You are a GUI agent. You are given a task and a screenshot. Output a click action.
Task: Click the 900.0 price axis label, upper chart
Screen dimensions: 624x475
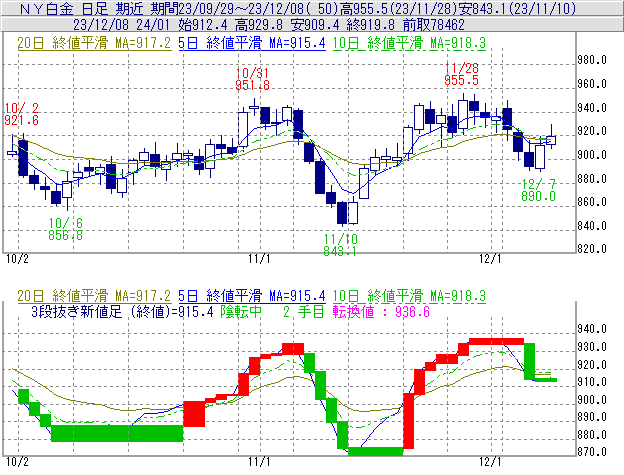click(592, 155)
